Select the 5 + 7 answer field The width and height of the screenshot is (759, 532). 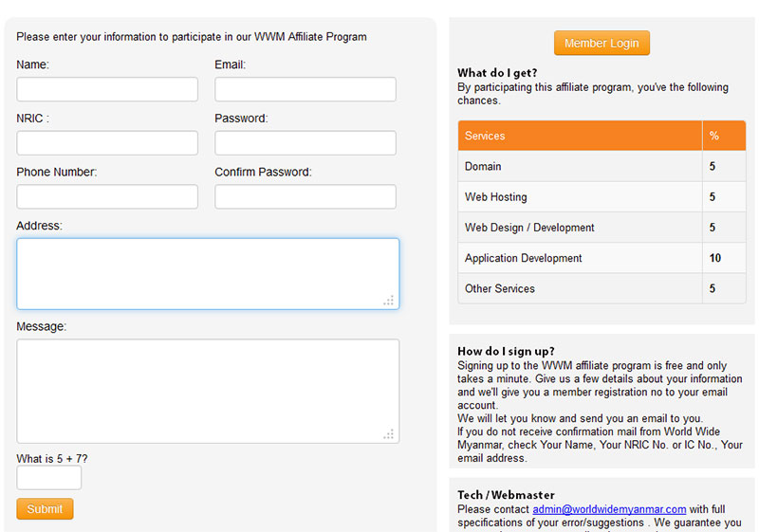[x=49, y=478]
